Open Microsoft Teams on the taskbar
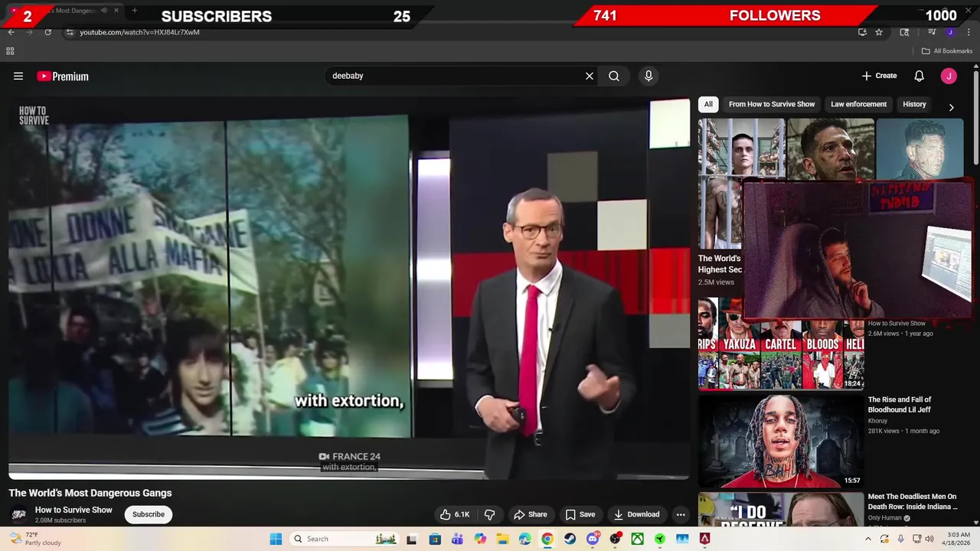This screenshot has width=980, height=551. 457,539
